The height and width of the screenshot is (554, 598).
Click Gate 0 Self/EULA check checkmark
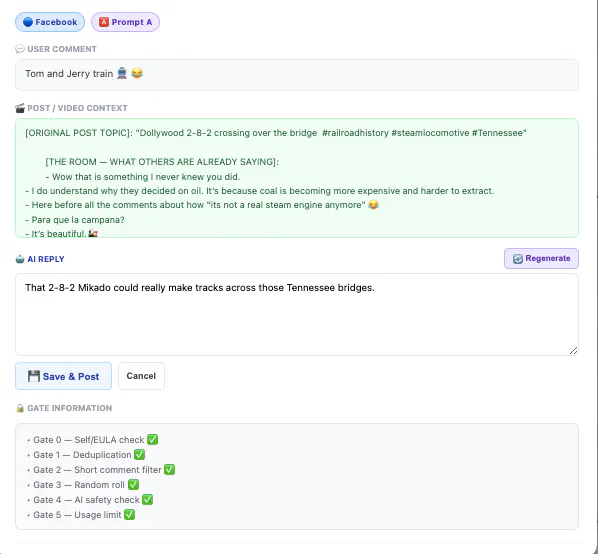[153, 440]
